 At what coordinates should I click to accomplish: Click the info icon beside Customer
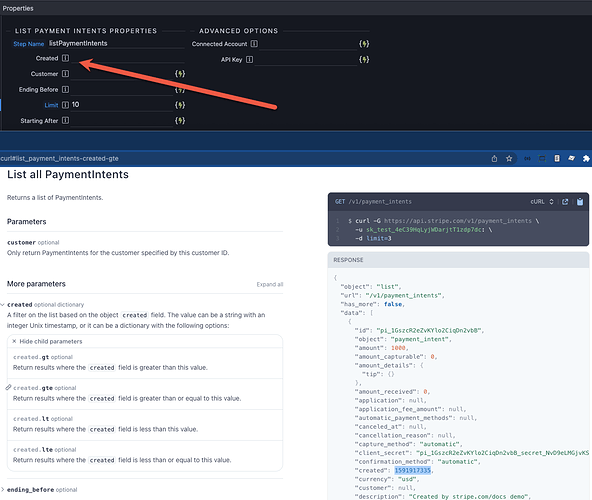tap(66, 74)
